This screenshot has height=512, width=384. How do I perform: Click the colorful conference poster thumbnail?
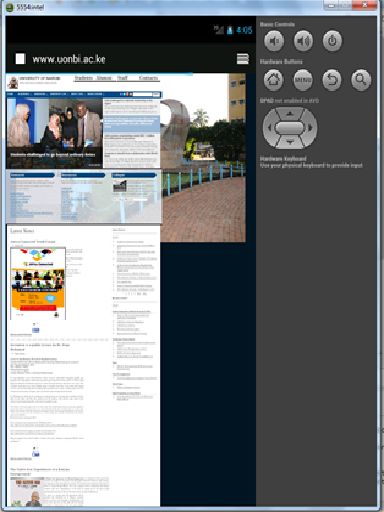coord(38,284)
